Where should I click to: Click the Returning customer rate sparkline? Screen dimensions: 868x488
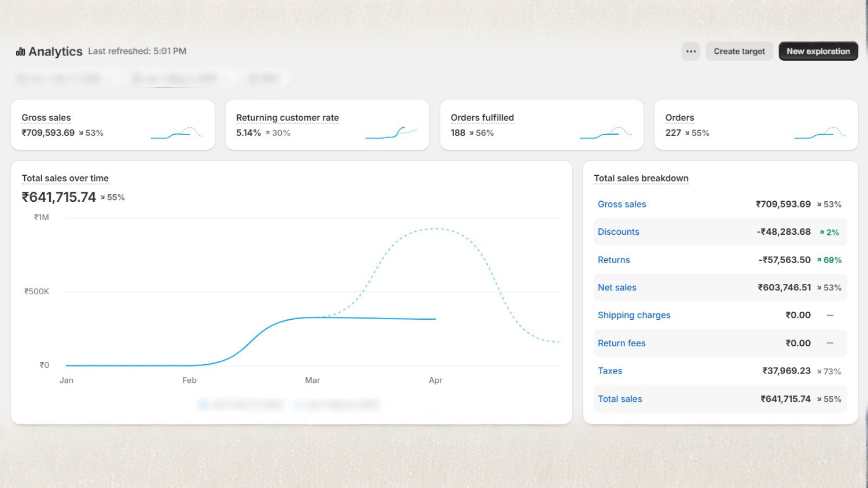[391, 132]
